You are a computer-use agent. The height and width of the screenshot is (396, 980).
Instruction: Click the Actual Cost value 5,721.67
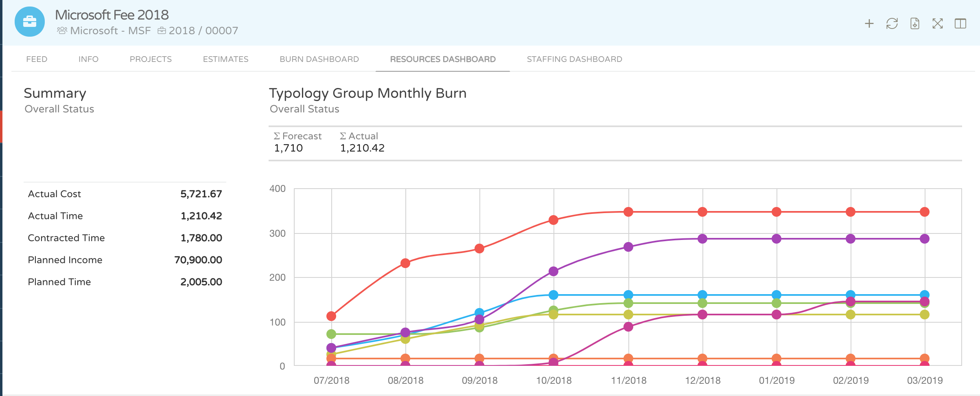click(201, 194)
